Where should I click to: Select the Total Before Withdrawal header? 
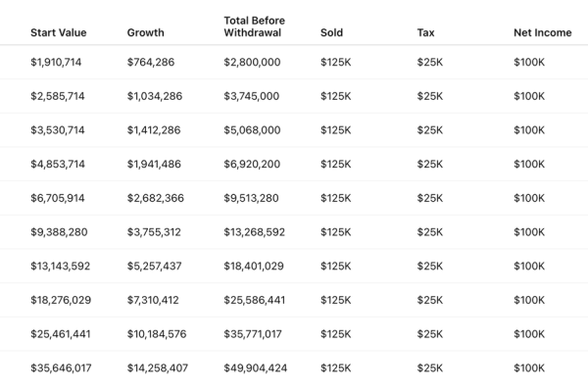click(x=254, y=26)
